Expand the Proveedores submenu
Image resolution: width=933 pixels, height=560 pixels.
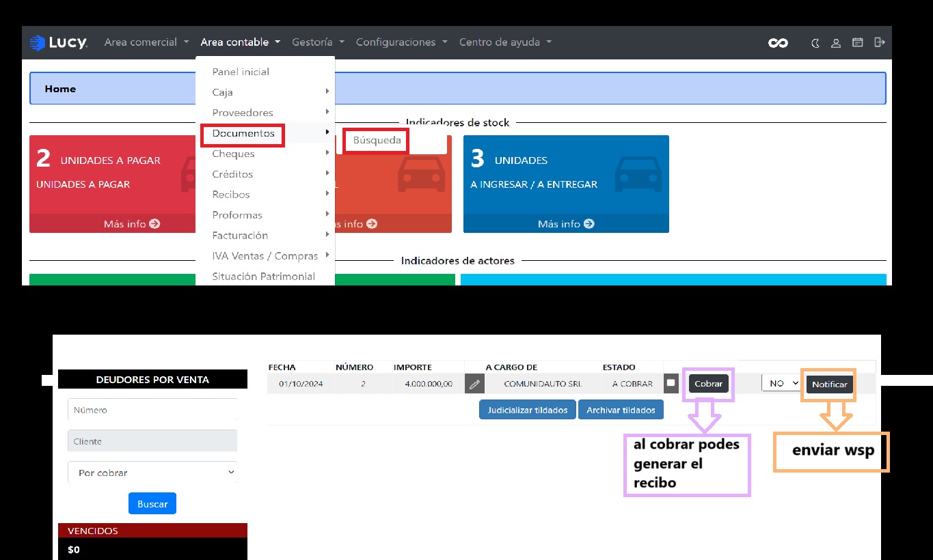[265, 113]
